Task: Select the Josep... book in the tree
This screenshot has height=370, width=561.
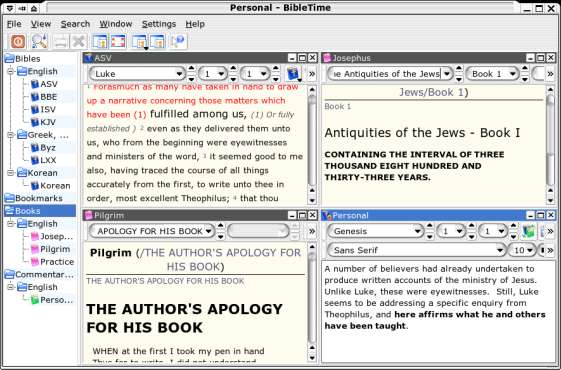Action: click(x=57, y=237)
